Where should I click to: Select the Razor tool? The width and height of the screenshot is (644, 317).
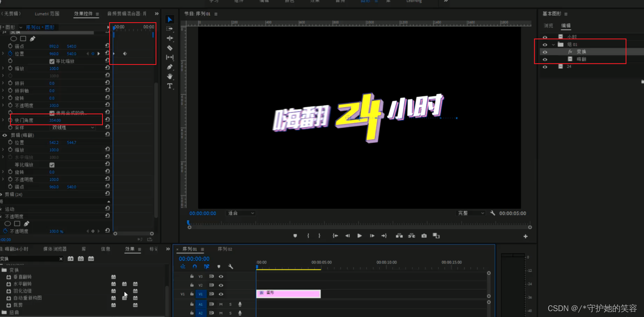[x=170, y=48]
